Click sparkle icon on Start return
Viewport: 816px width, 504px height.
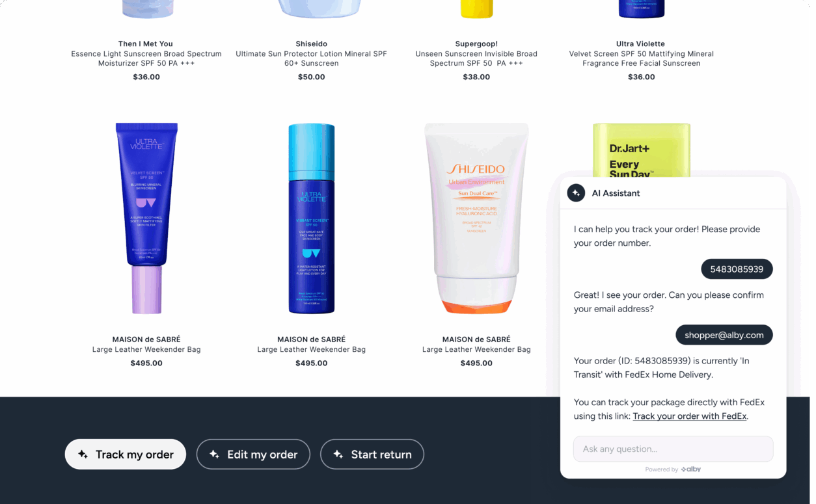point(338,455)
